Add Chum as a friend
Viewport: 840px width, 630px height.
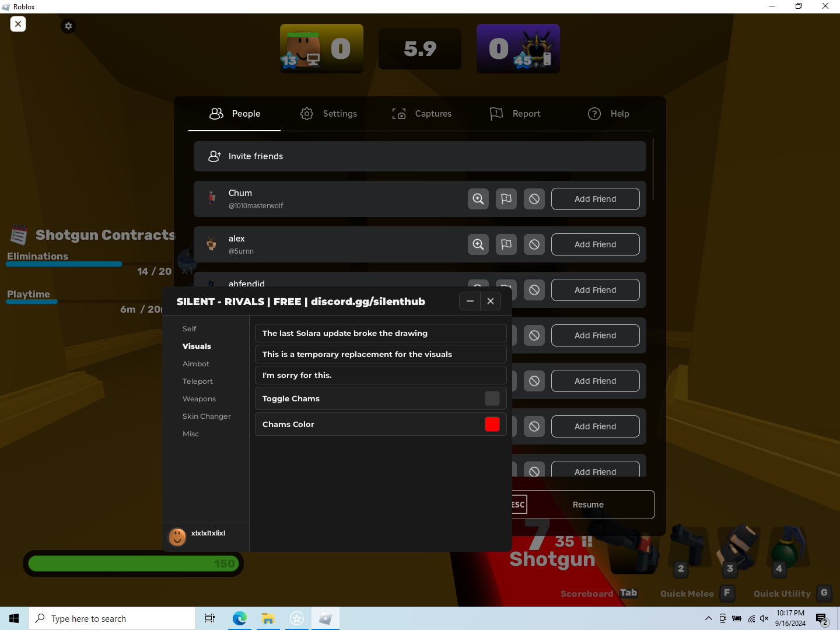tap(596, 199)
